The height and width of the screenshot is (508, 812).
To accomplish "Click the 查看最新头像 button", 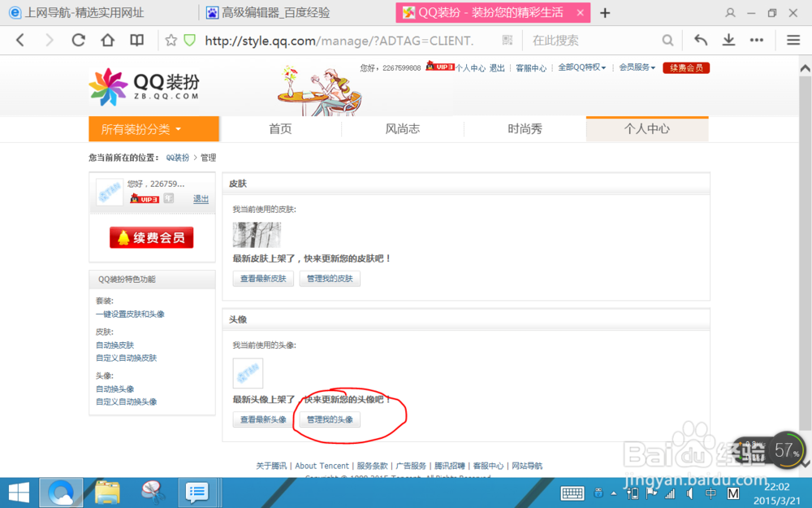I will coord(263,419).
